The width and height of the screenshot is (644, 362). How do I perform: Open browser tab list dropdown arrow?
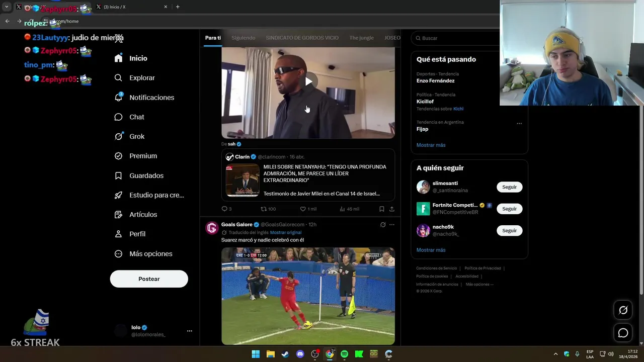tap(7, 7)
